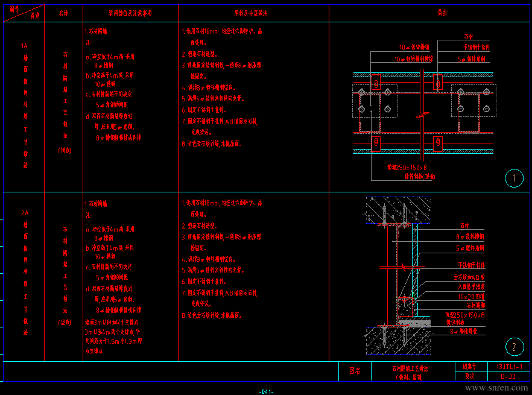Click 'a.净空低于4m高' note in row 1A
Image resolution: width=532 pixels, height=395 pixels.
tap(110, 57)
